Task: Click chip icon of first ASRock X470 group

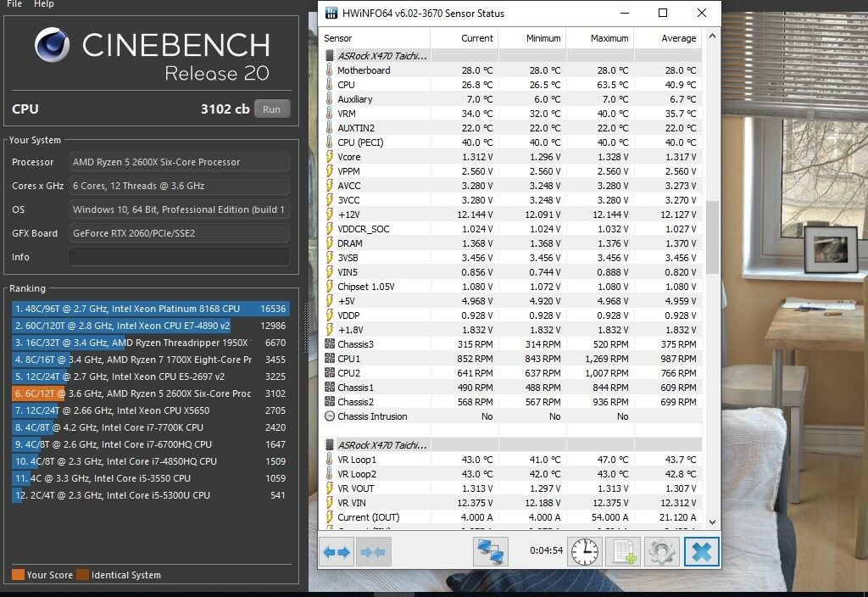Action: tap(330, 56)
